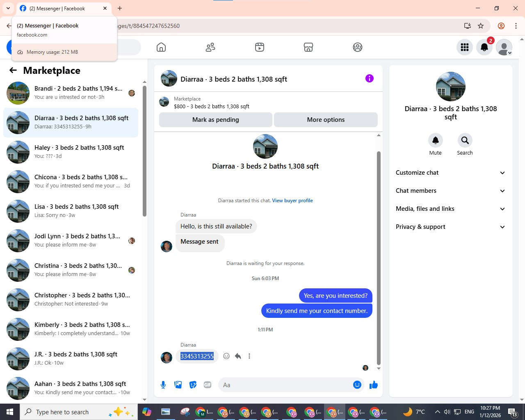Image resolution: width=525 pixels, height=420 pixels.
Task: Open Jodi Lynn conversation
Action: 71,241
